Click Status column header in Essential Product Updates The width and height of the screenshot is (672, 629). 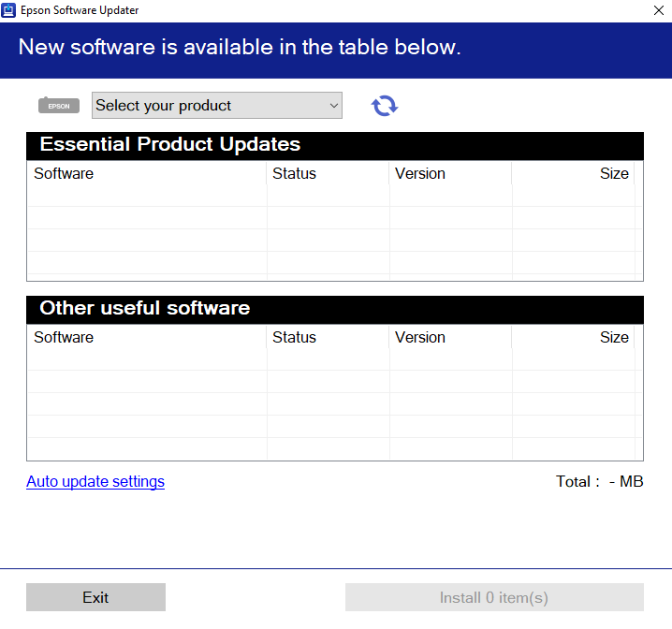pyautogui.click(x=328, y=173)
